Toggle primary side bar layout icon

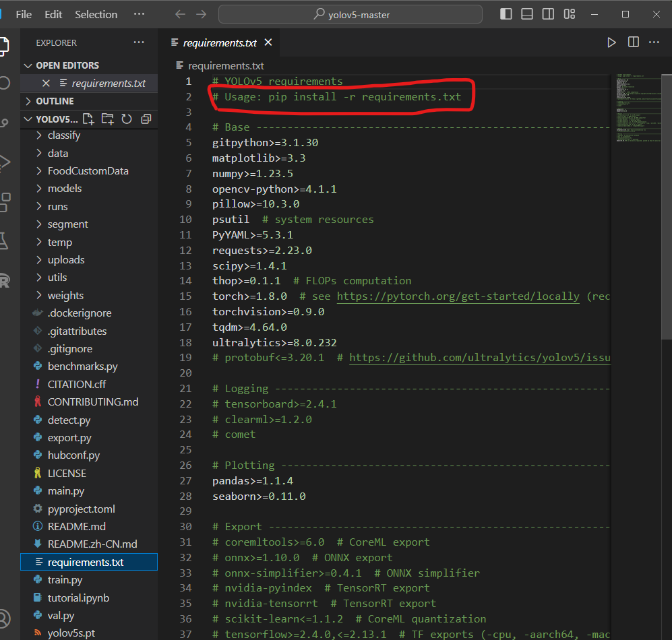(506, 14)
